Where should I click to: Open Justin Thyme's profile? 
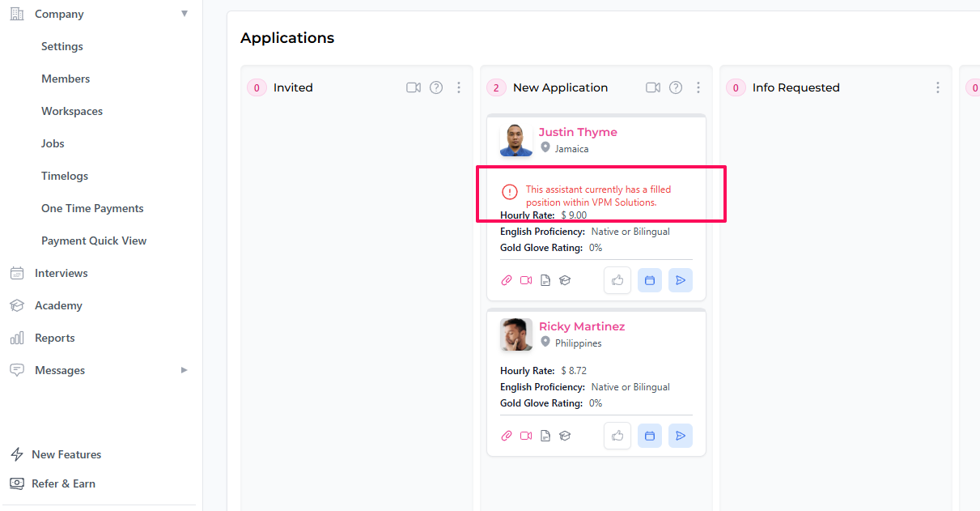click(577, 131)
